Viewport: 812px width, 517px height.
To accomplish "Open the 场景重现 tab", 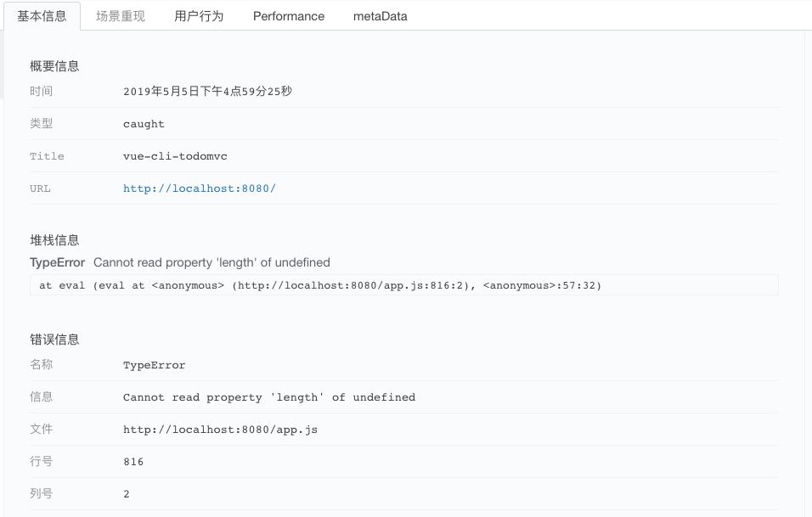I will click(x=120, y=16).
